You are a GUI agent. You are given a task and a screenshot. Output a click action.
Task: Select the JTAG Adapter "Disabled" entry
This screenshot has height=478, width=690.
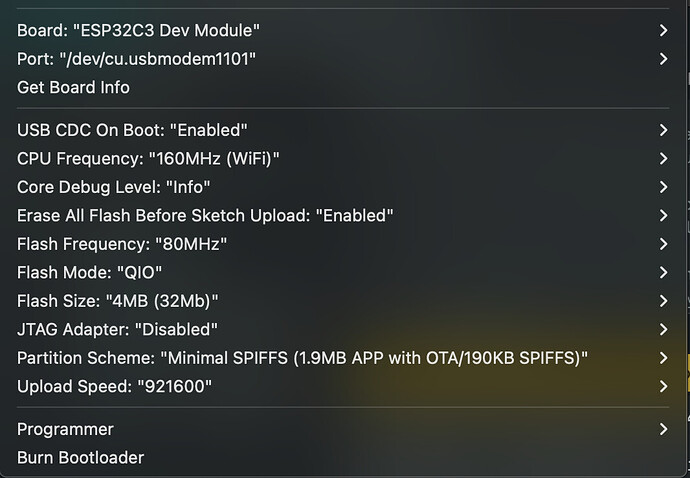pos(118,329)
